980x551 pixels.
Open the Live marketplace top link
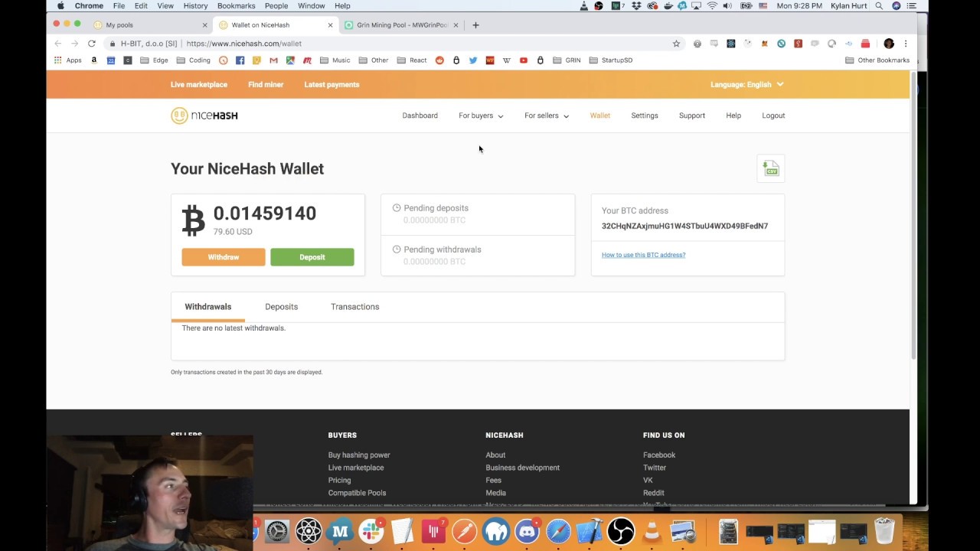tap(199, 84)
